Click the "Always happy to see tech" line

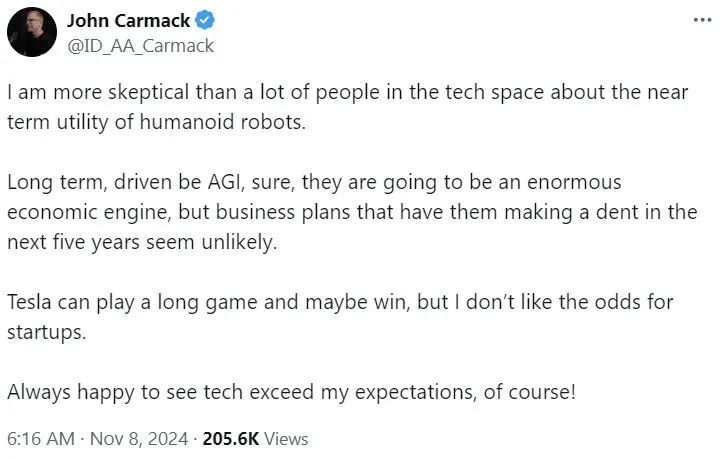[x=291, y=391]
